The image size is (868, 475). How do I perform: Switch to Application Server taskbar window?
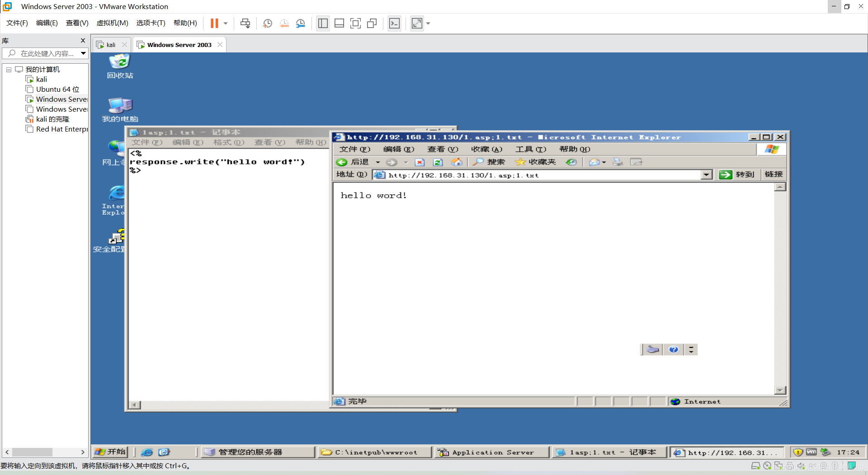[492, 452]
